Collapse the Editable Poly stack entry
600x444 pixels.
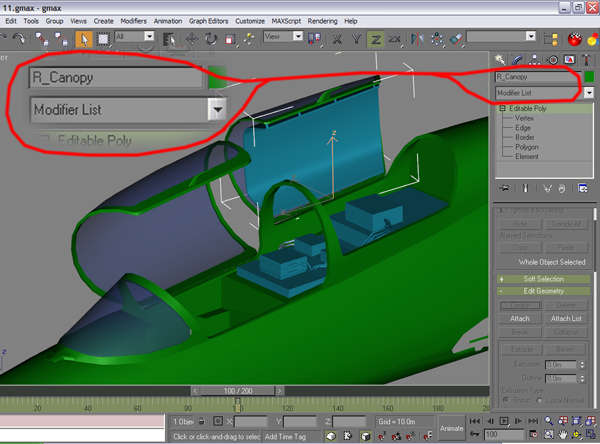click(x=502, y=108)
